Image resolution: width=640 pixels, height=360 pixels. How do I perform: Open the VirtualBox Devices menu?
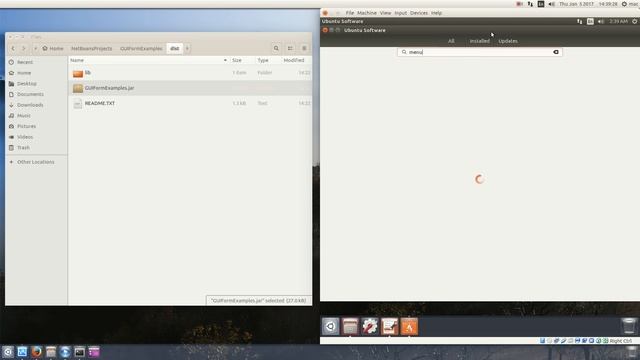click(x=419, y=13)
